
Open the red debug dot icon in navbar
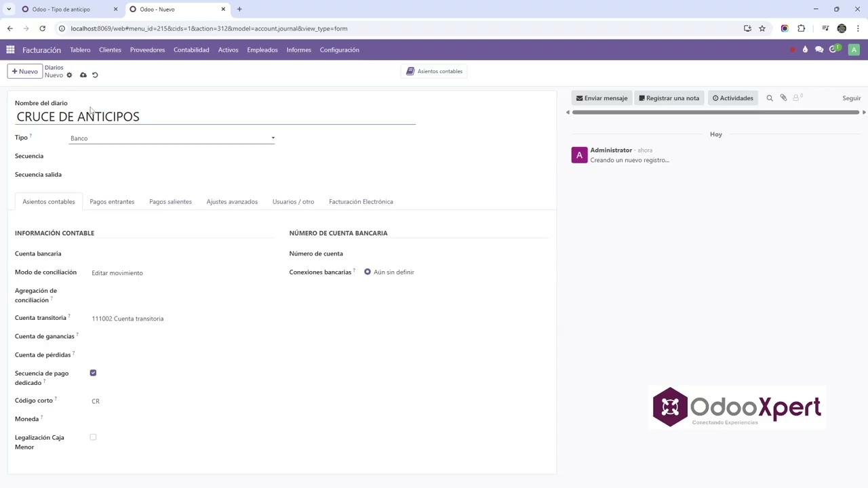click(793, 49)
